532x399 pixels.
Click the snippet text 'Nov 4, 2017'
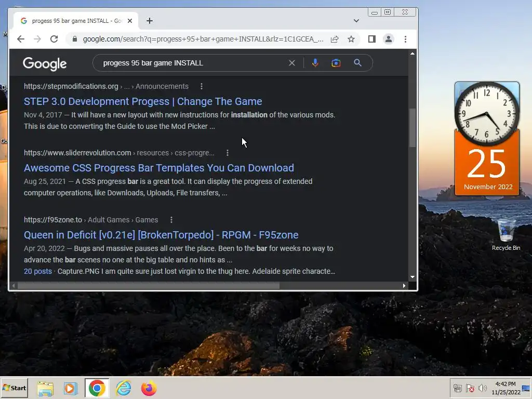pyautogui.click(x=43, y=115)
